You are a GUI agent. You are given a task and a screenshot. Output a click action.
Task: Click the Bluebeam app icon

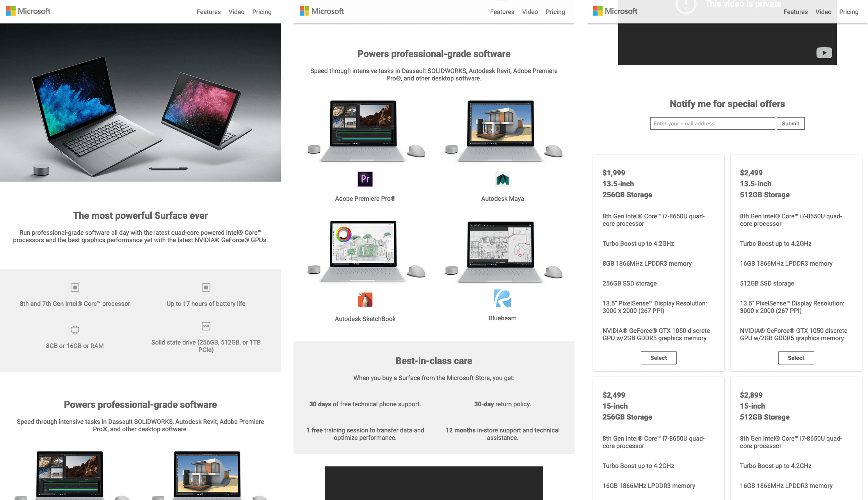click(x=503, y=299)
